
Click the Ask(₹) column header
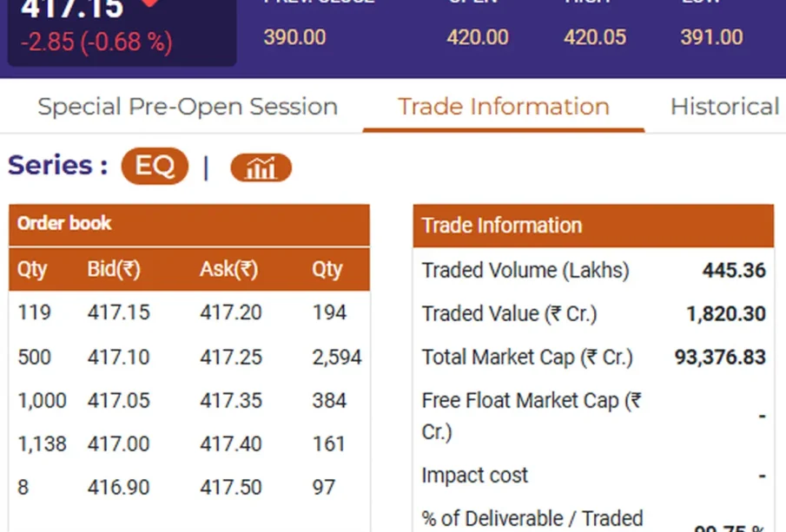228,269
